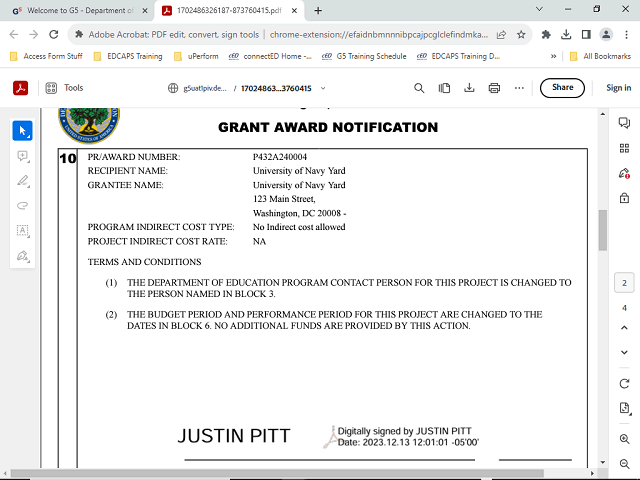
Task: Zoom out of the document
Action: coord(624,464)
